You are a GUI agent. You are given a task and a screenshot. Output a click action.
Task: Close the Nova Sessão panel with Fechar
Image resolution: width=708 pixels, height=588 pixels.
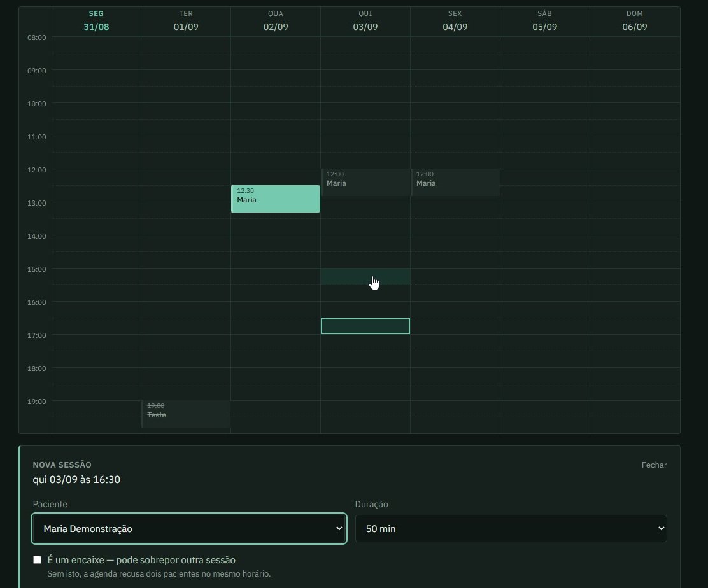[x=654, y=465]
